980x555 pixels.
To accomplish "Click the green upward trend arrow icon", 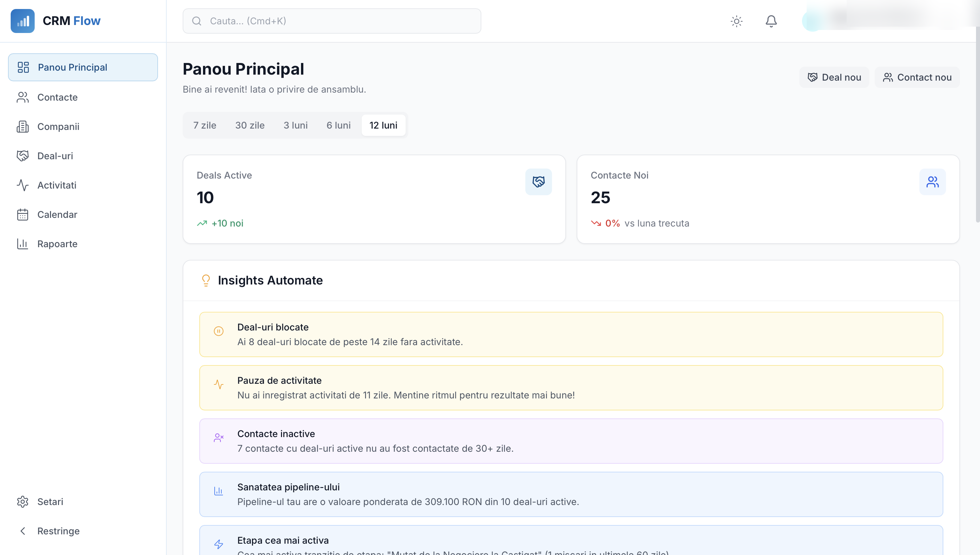I will (x=202, y=224).
